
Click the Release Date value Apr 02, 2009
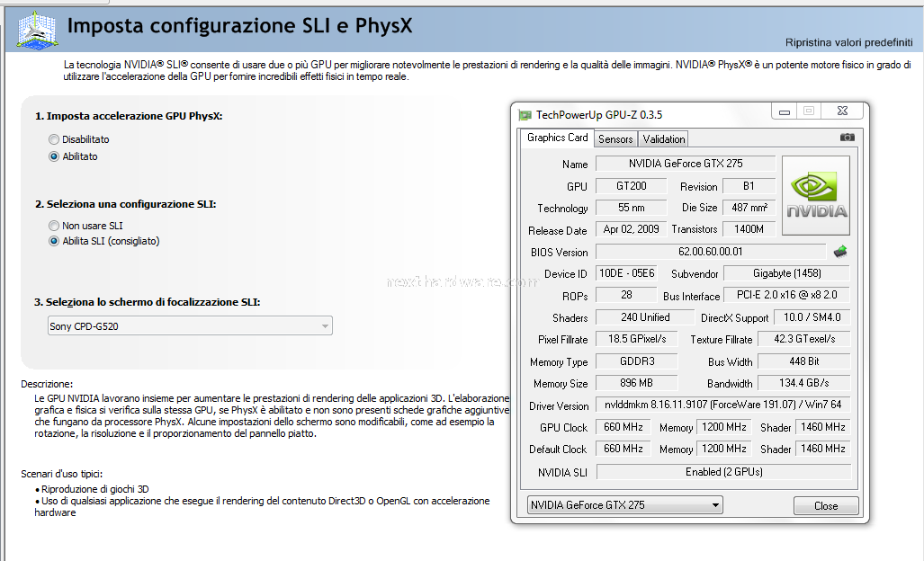click(x=631, y=229)
